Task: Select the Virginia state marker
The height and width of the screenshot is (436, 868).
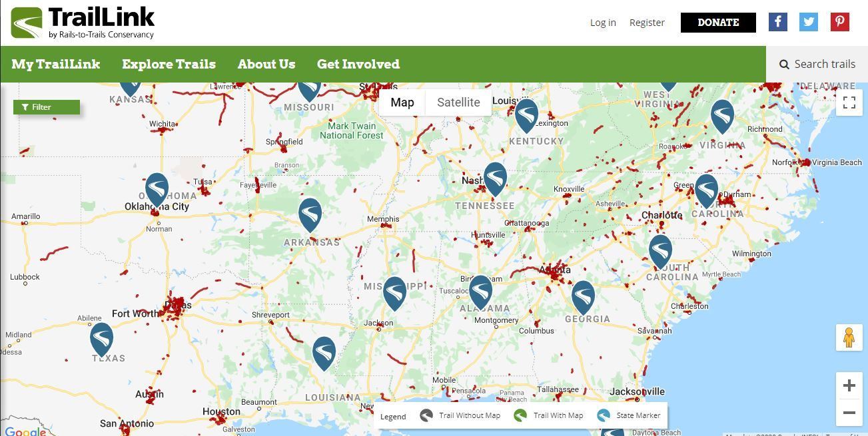Action: pos(722,116)
